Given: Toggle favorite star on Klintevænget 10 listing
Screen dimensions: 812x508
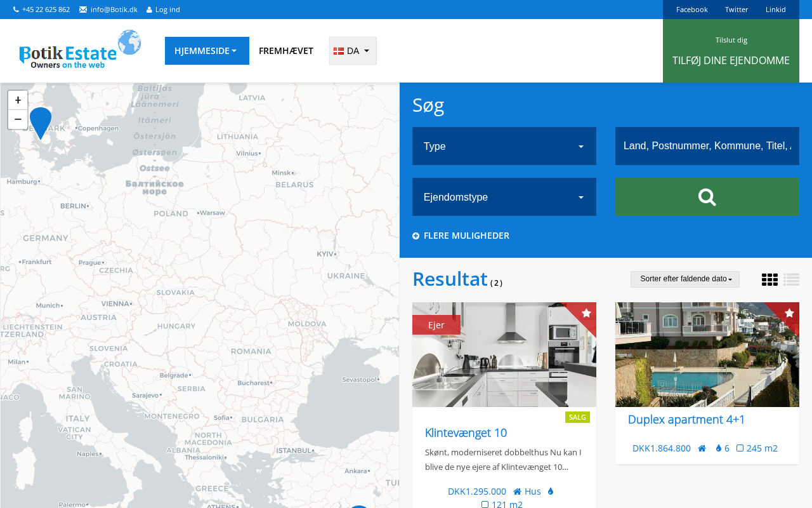Looking at the screenshot, I should tap(586, 313).
